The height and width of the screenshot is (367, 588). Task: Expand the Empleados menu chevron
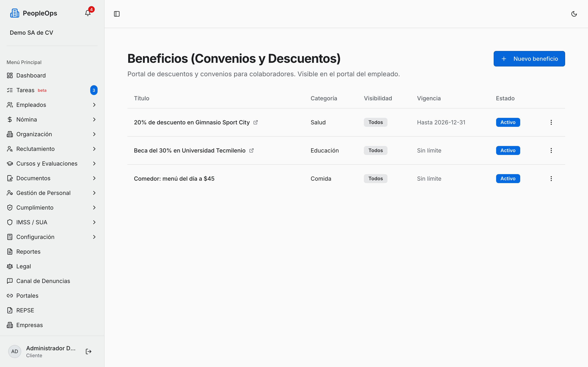94,105
